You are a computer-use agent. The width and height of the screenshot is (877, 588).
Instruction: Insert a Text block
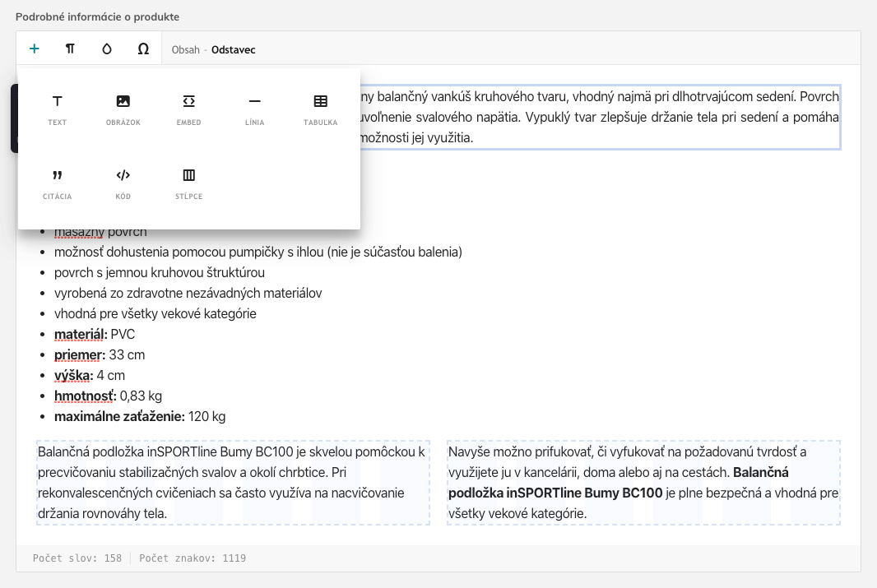57,109
